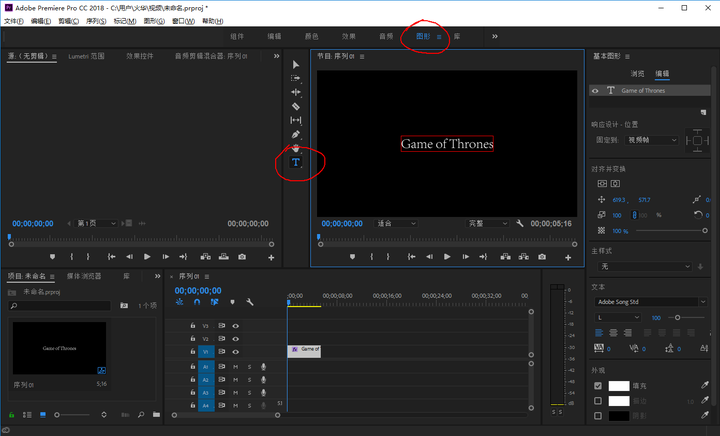The height and width of the screenshot is (436, 720).
Task: Open the Source monitor page dropdown
Action: 96,223
